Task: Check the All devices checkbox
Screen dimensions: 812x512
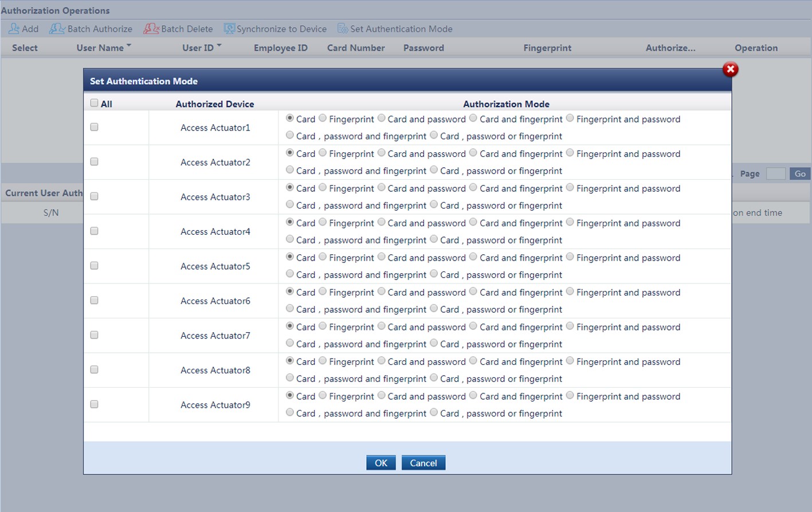Action: [94, 103]
